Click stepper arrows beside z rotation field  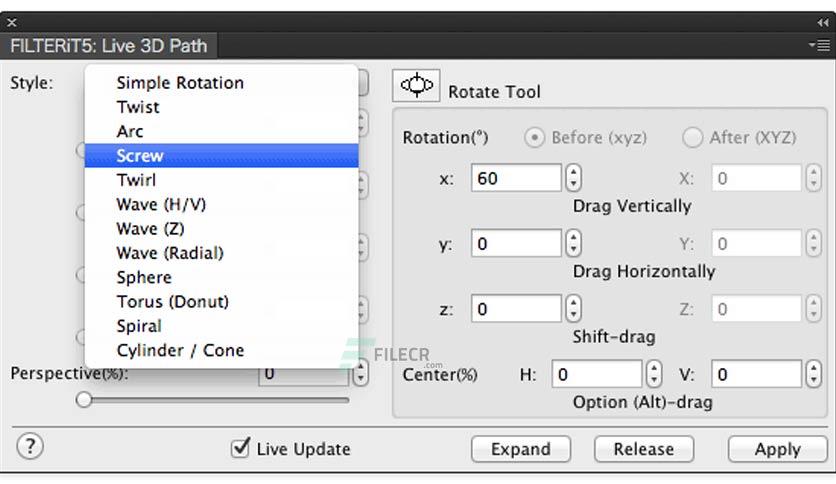click(573, 309)
